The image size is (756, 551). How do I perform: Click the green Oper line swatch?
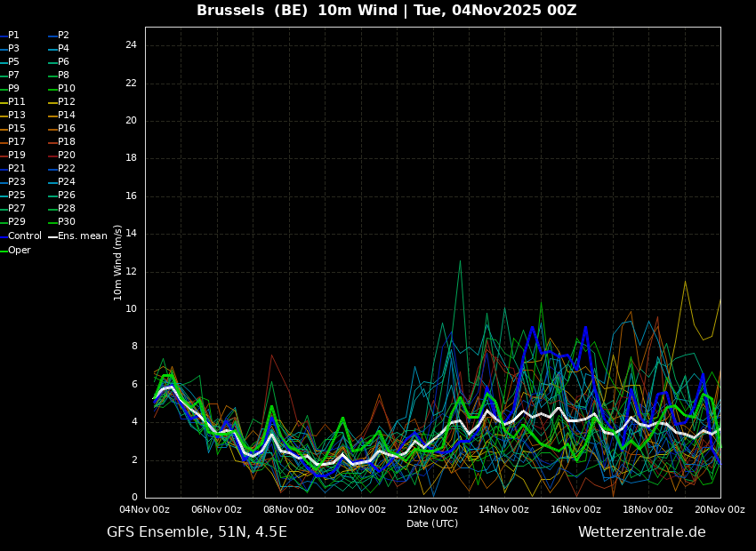3,251
